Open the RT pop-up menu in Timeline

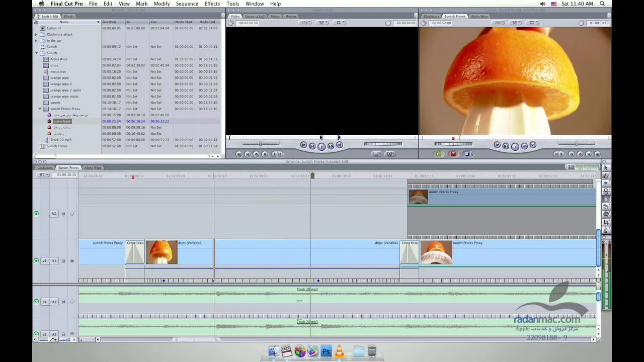click(43, 175)
